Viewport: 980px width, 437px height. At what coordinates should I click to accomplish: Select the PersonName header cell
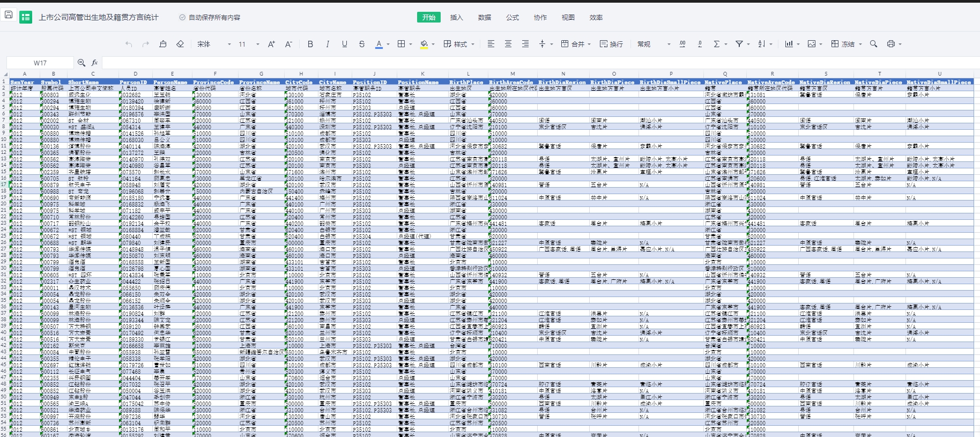[172, 82]
